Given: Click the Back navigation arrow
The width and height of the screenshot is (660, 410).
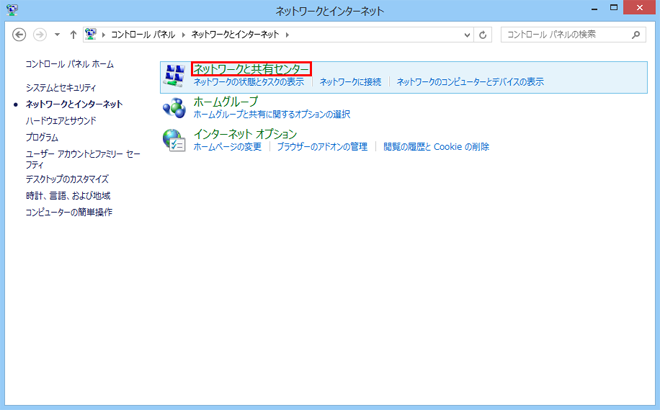Looking at the screenshot, I should 19,35.
